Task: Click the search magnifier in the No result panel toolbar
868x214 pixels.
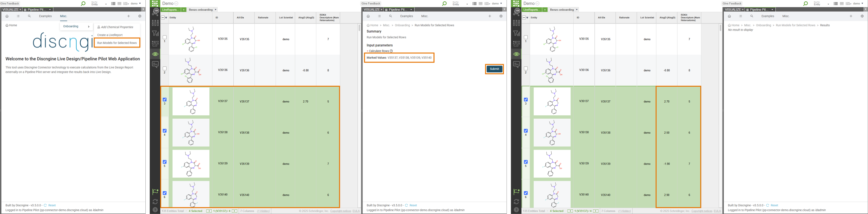Action: 752,16
